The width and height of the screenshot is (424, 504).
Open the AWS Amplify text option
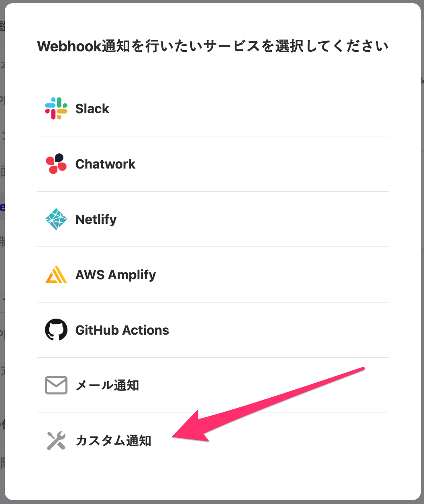coord(116,275)
